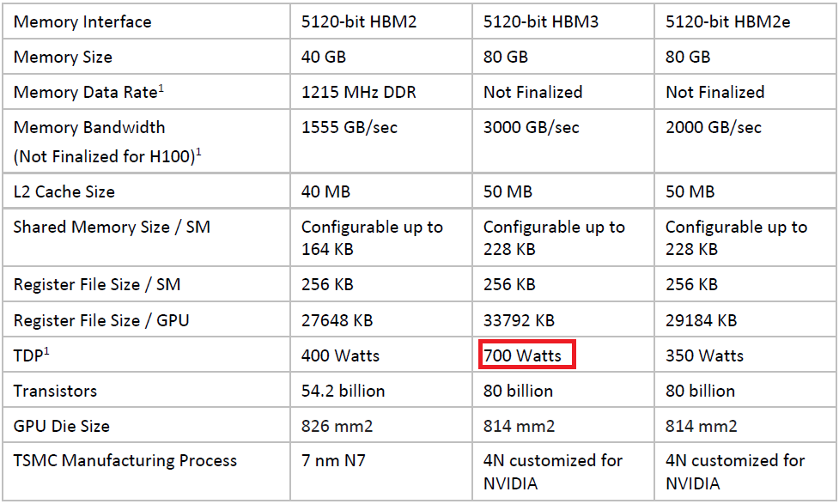Screen dimensions: 839x504
Task: Select the Memory Interface row label
Action: tap(82, 21)
